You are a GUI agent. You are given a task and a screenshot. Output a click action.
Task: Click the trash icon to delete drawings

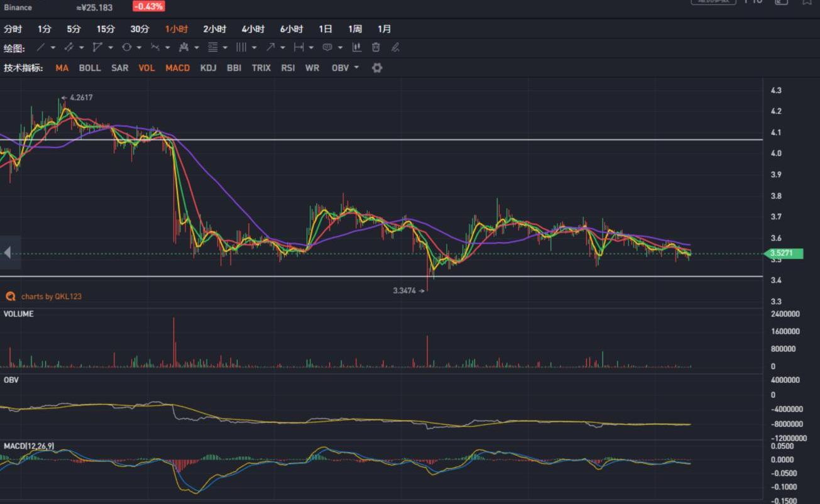click(x=376, y=47)
